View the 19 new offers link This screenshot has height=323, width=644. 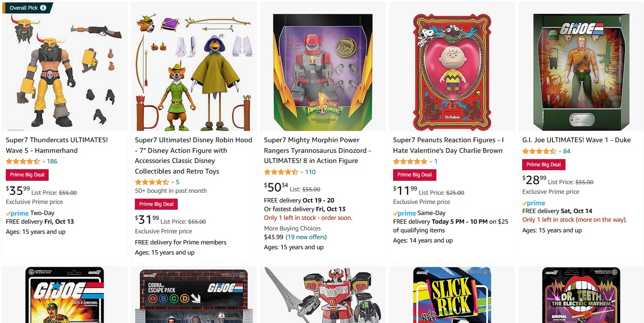(306, 237)
